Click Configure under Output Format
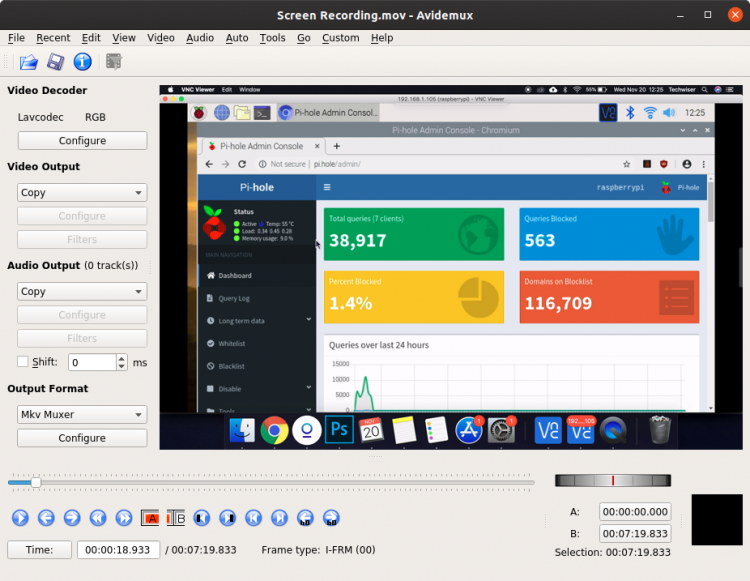Viewport: 750px width, 581px height. click(82, 438)
